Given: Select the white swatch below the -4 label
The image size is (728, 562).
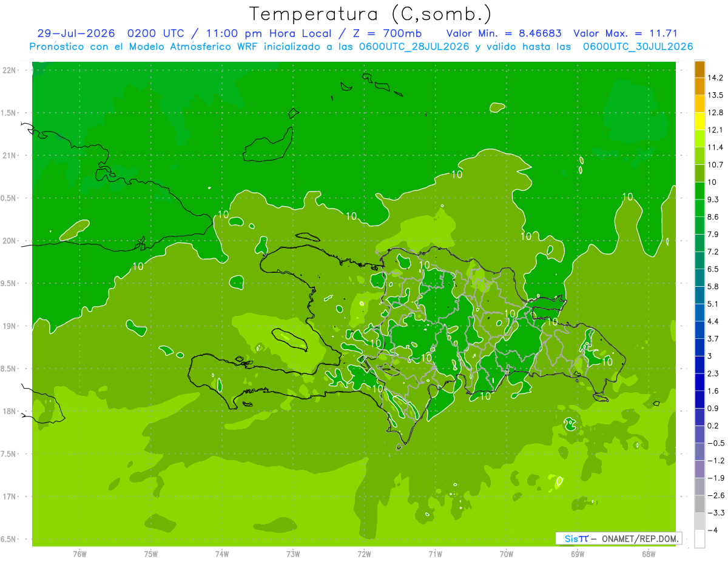Looking at the screenshot, I should point(699,538).
